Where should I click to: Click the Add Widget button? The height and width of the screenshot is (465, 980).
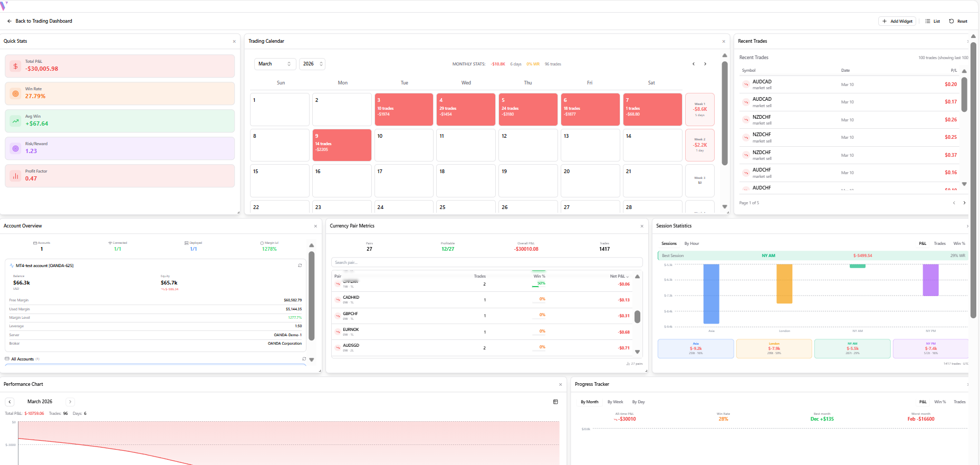[897, 21]
